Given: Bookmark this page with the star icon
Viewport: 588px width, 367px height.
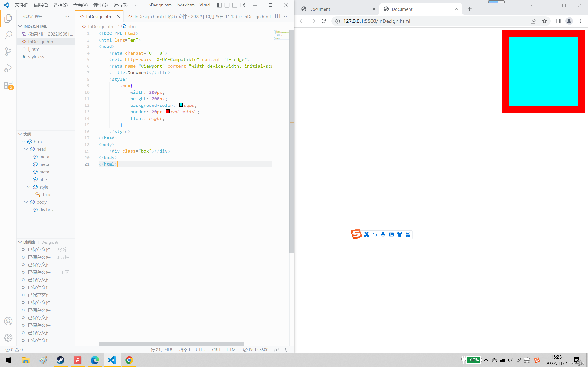Looking at the screenshot, I should pyautogui.click(x=544, y=21).
